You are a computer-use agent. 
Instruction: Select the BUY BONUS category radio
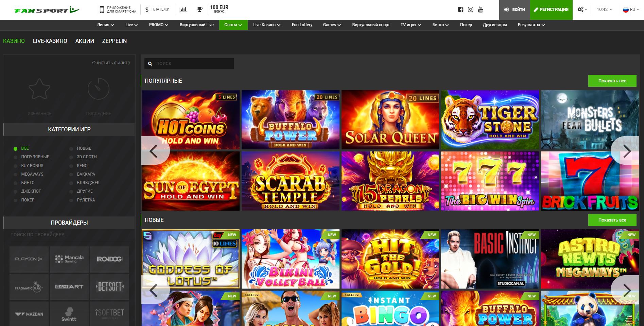[x=15, y=166]
